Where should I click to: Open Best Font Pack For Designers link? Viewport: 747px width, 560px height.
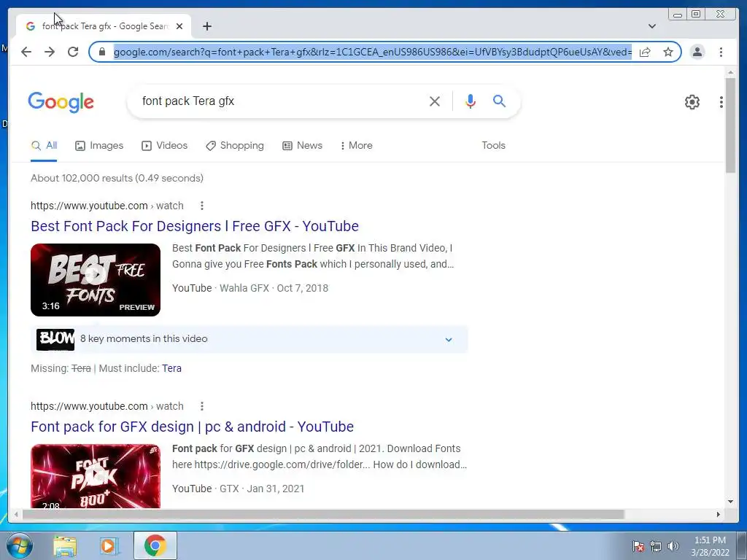[x=194, y=226]
